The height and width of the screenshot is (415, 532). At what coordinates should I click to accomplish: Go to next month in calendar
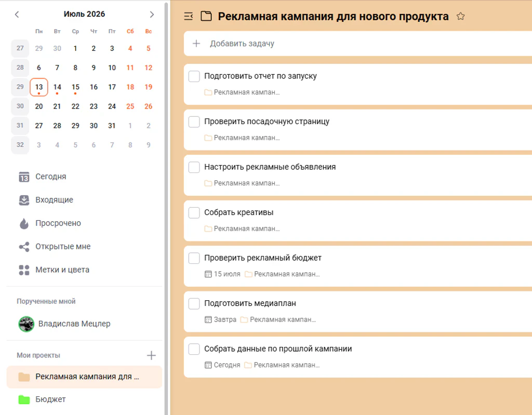[x=152, y=14]
